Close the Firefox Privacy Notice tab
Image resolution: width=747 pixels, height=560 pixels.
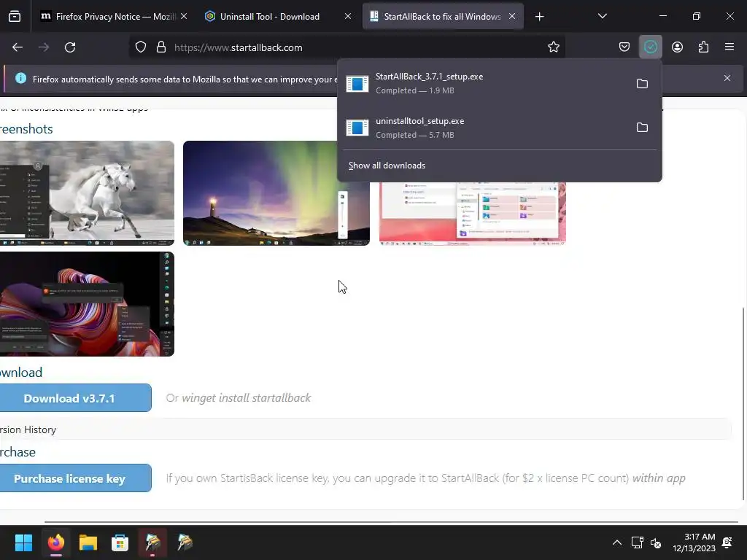(x=184, y=17)
